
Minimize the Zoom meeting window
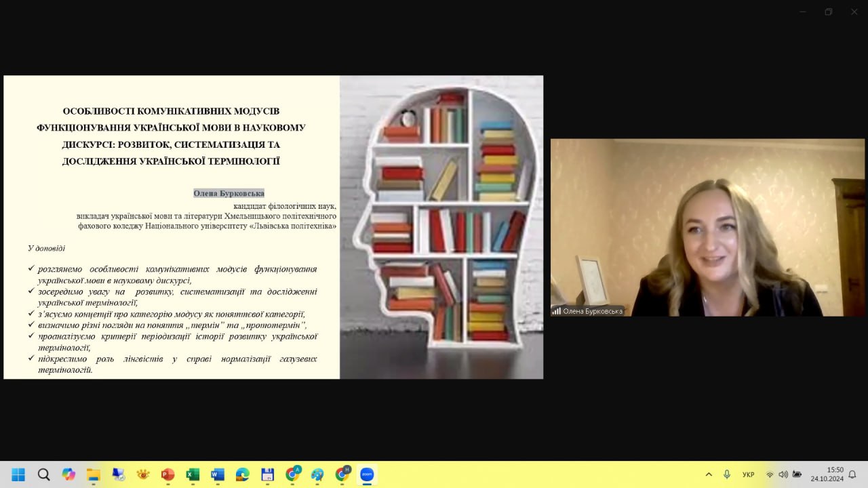(803, 12)
